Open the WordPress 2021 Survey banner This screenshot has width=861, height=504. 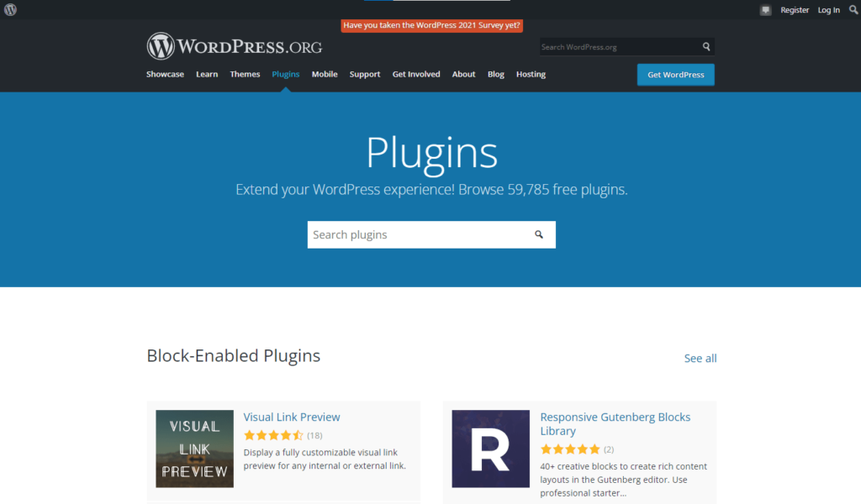point(431,25)
